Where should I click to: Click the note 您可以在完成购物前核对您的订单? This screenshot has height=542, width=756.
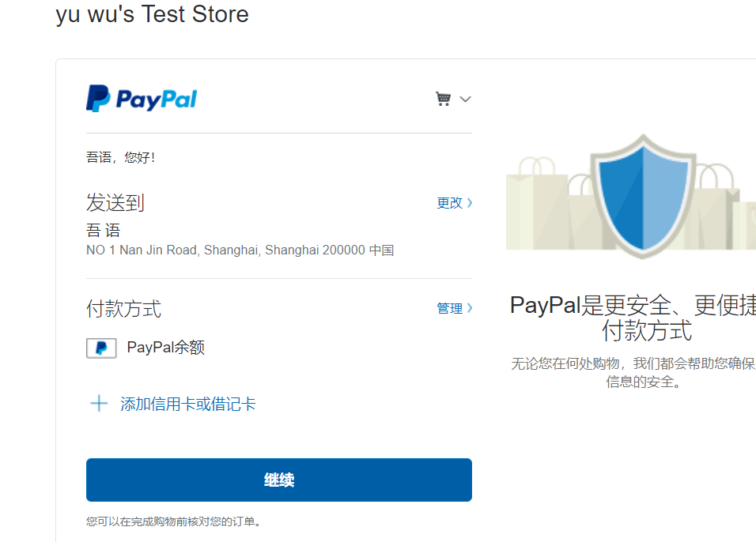[173, 521]
